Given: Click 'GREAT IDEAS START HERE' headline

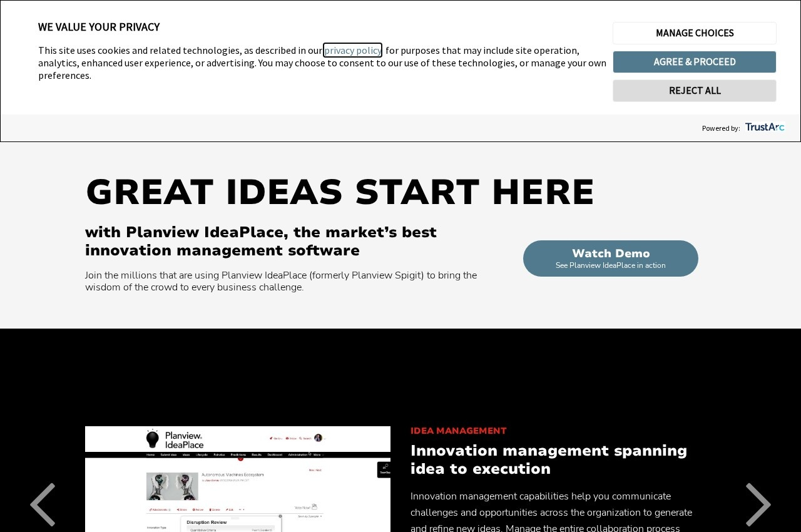Looking at the screenshot, I should pyautogui.click(x=340, y=192).
